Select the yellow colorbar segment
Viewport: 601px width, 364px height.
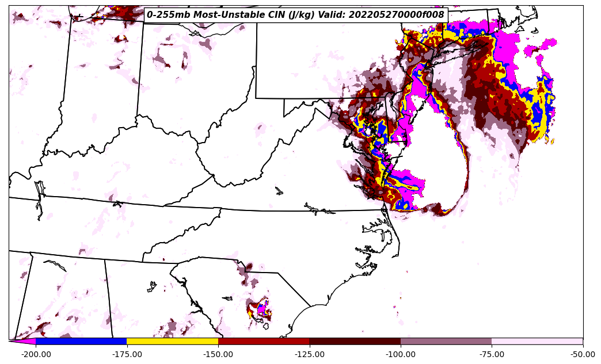pyautogui.click(x=172, y=341)
